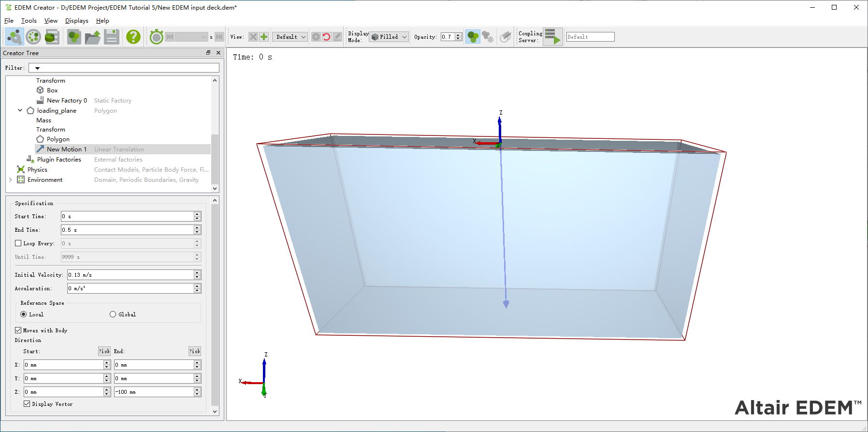Click the open folder icon in toolbar
This screenshot has width=868, height=432.
[92, 37]
